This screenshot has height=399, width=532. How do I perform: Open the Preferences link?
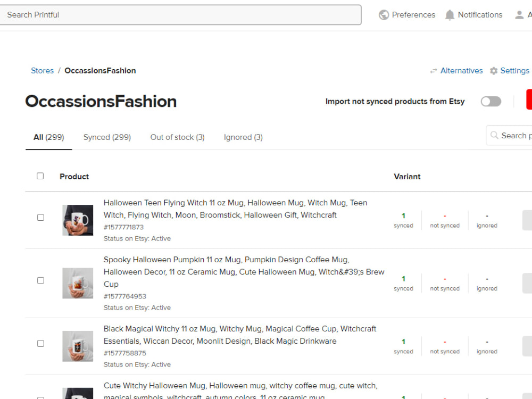pos(413,15)
